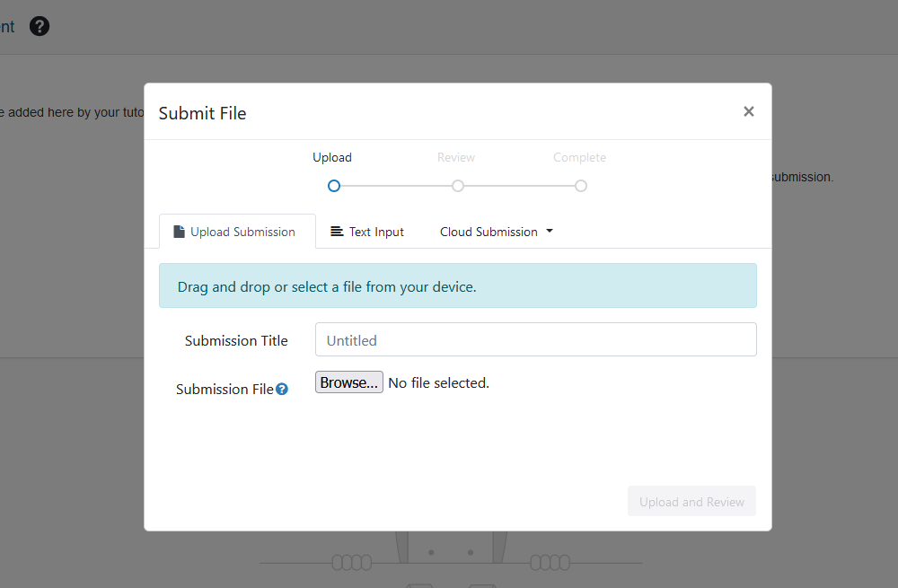Select the Review step circle
The height and width of the screenshot is (588, 898).
point(458,186)
